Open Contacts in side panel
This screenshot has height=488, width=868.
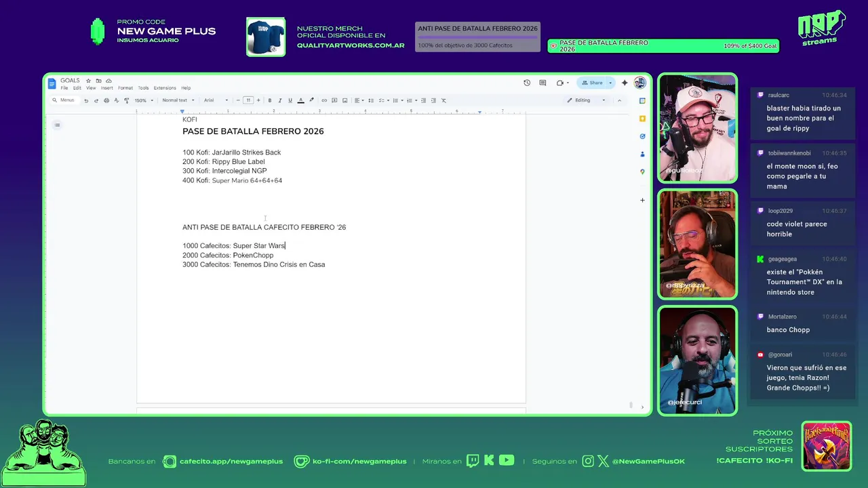(642, 154)
